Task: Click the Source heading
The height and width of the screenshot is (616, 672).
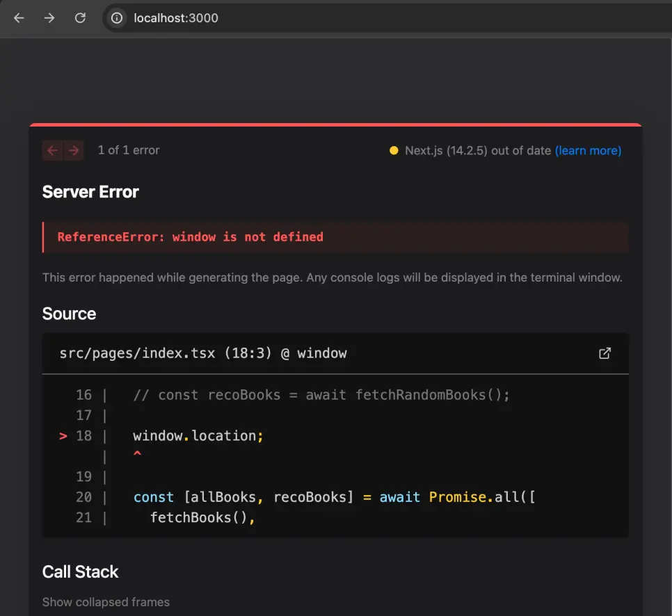Action: coord(69,314)
